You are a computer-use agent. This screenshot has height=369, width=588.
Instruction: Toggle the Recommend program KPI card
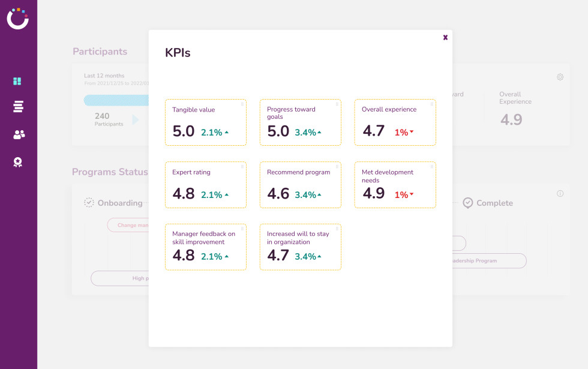click(x=300, y=185)
